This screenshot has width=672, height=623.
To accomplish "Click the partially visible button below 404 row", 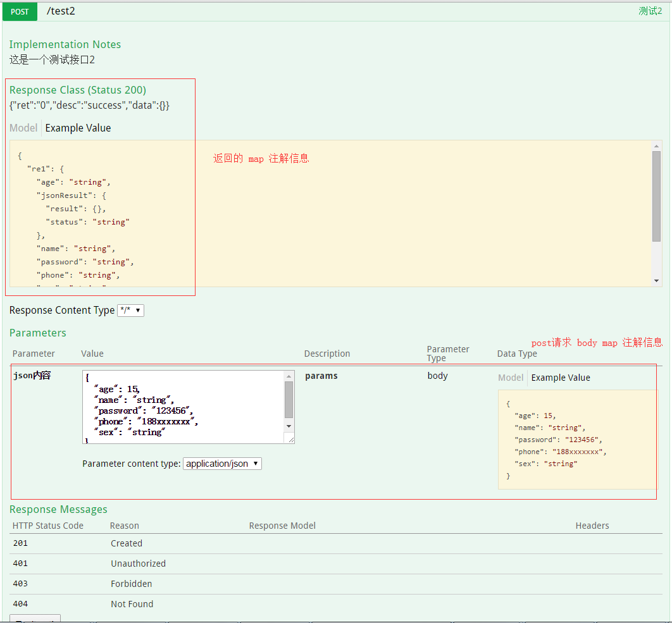I will 35,618.
